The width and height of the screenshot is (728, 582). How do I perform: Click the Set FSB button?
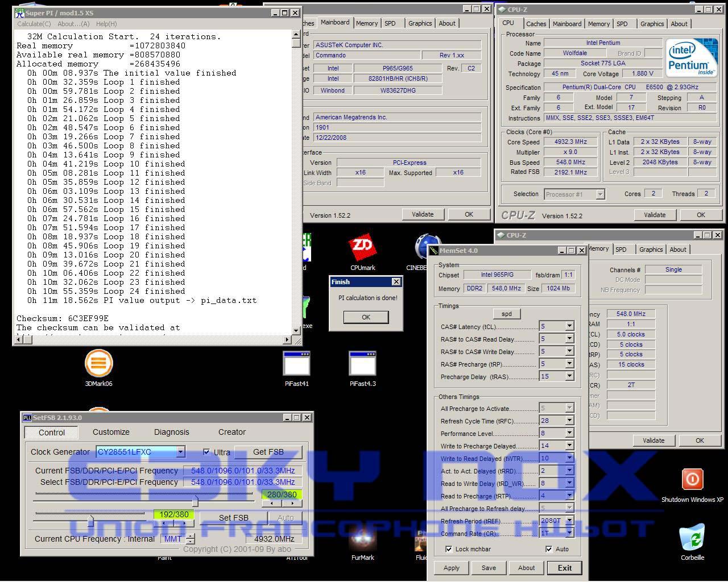point(234,518)
